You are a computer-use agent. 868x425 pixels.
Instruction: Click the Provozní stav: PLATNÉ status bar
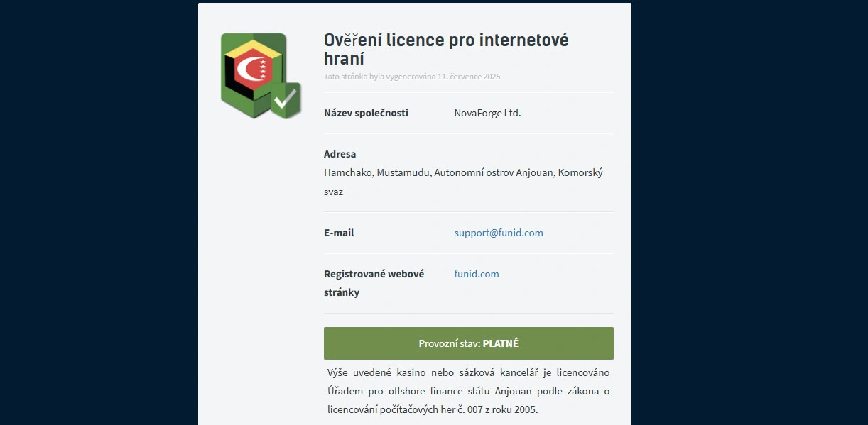pos(469,343)
